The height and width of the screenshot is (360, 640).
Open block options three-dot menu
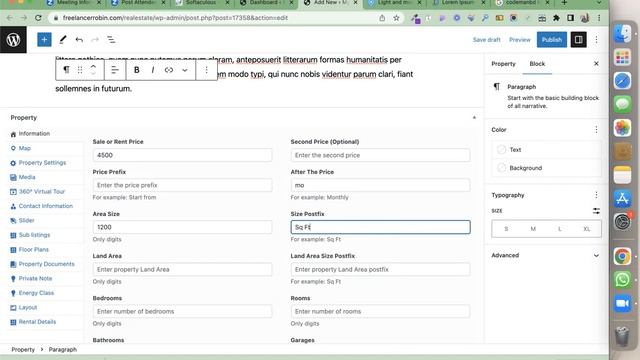[207, 70]
